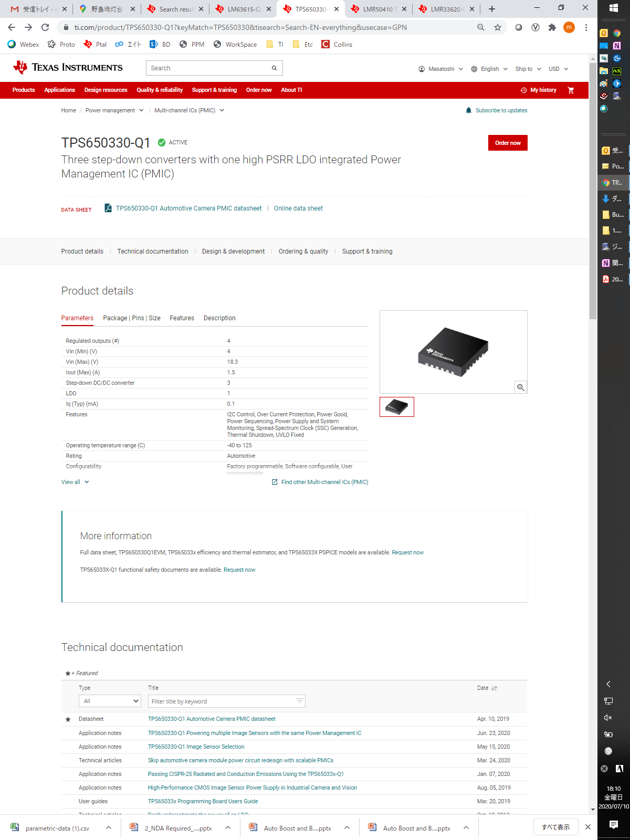Image resolution: width=630 pixels, height=840 pixels.
Task: Click the sort arrows beside Date column
Action: click(494, 688)
